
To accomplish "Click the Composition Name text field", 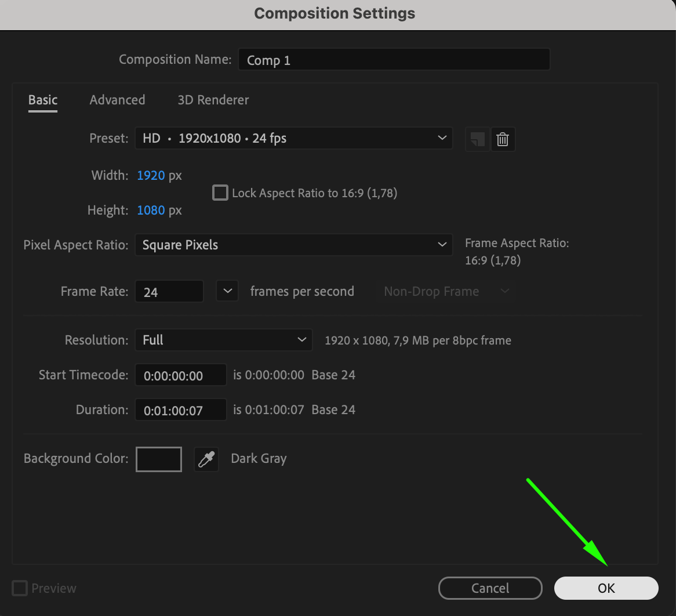I will click(x=394, y=60).
